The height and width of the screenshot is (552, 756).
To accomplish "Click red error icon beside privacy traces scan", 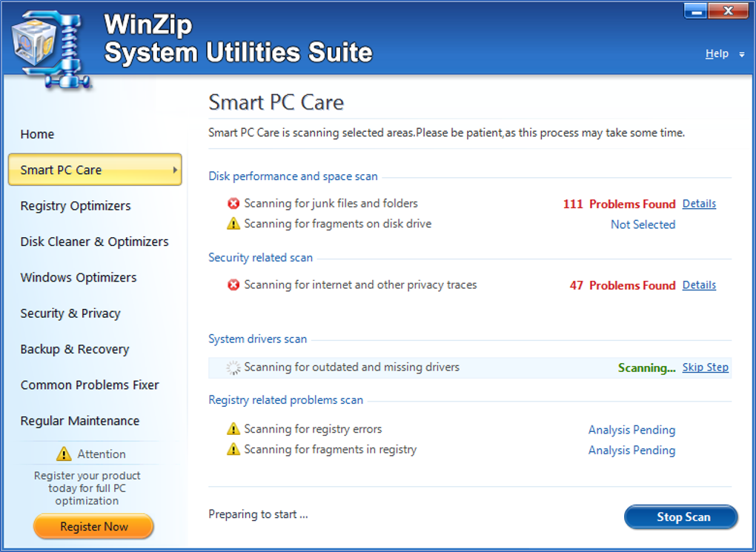I will [x=233, y=285].
